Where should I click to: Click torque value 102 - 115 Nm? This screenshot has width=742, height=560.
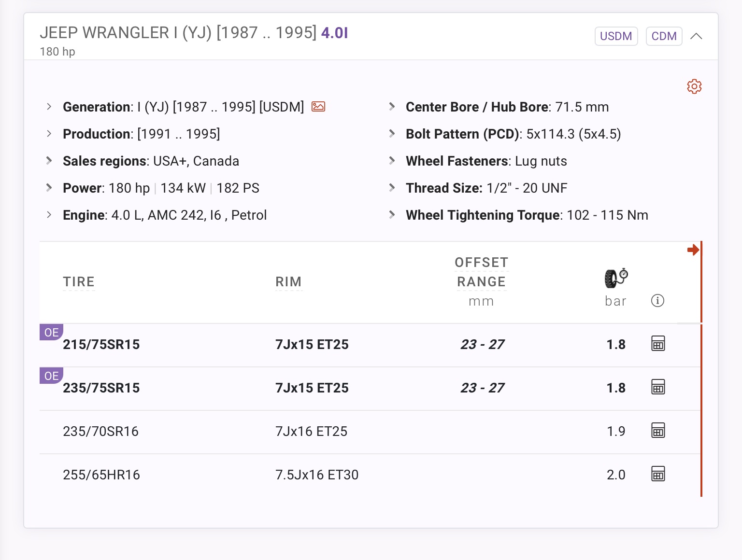[607, 215]
